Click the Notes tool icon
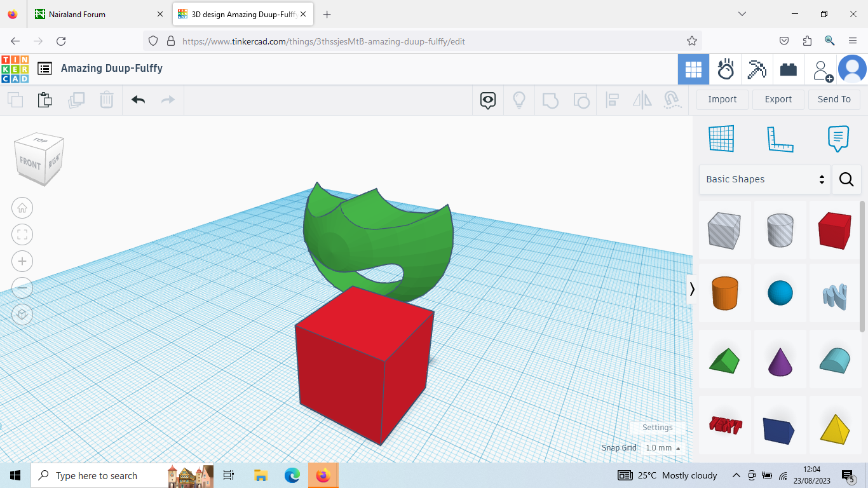 [837, 139]
